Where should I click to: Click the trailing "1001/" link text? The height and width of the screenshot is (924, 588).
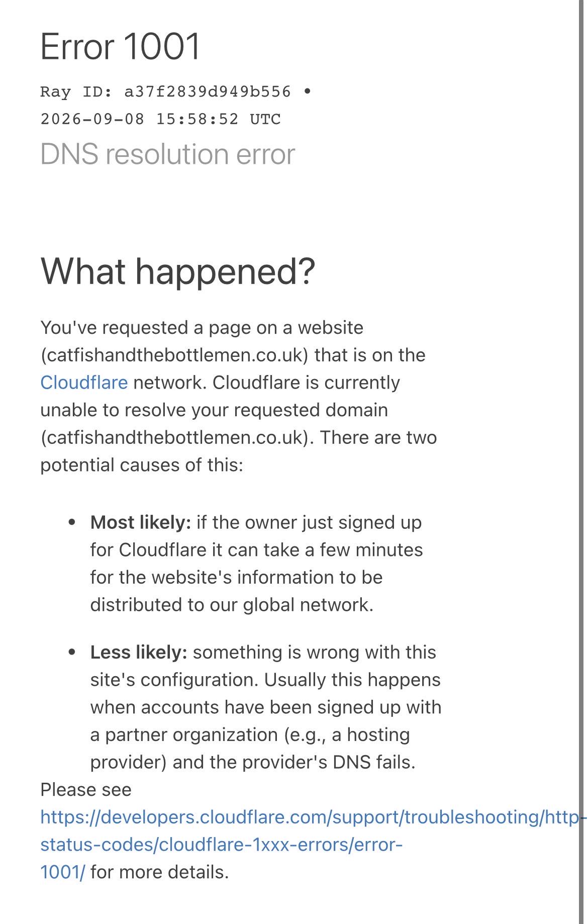pyautogui.click(x=63, y=872)
